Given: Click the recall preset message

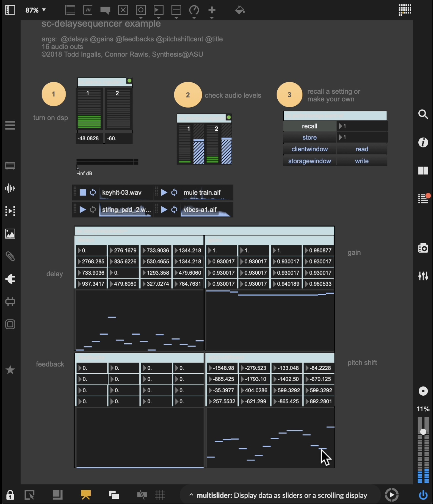Looking at the screenshot, I should (x=310, y=126).
